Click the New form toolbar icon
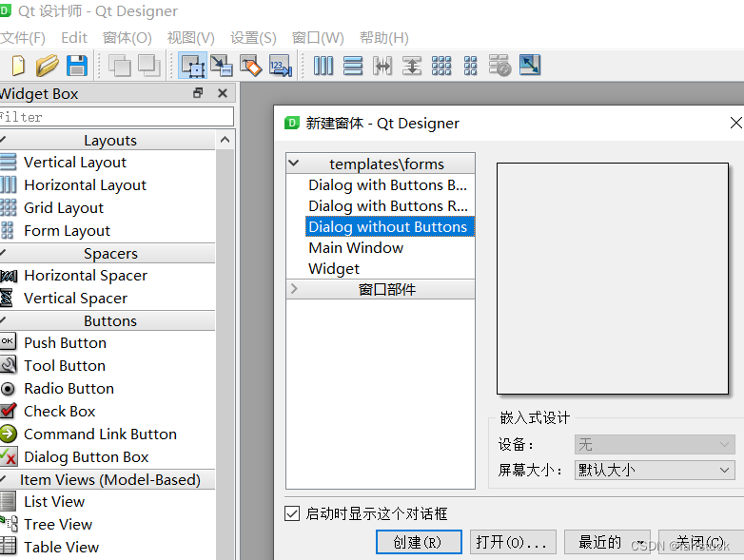The height and width of the screenshot is (560, 744). pos(17,66)
